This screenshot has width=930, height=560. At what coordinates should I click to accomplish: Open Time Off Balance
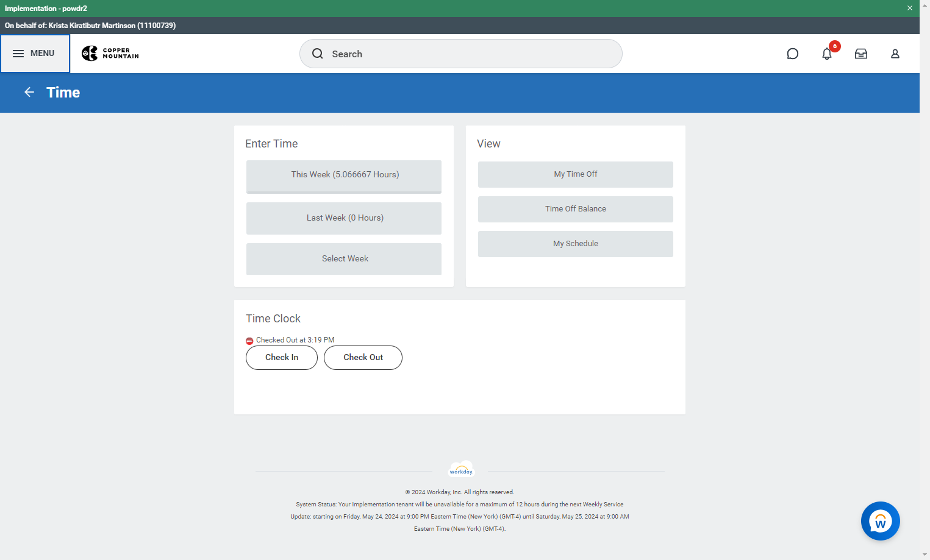pos(576,209)
